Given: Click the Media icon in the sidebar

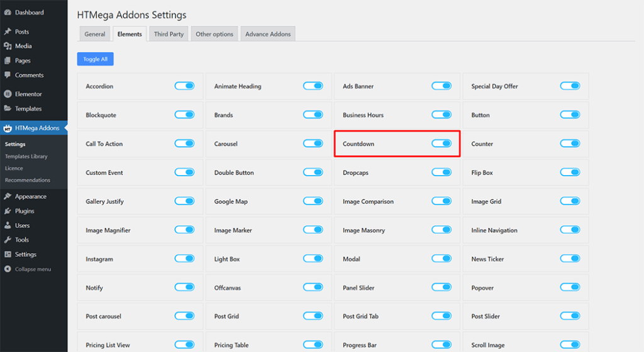Looking at the screenshot, I should click(x=8, y=46).
